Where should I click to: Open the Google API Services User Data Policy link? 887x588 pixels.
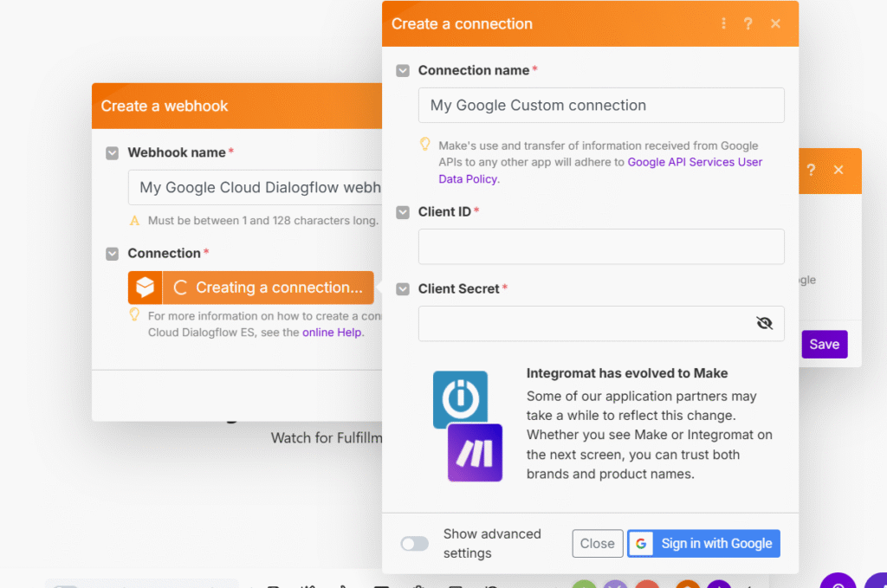(x=695, y=162)
